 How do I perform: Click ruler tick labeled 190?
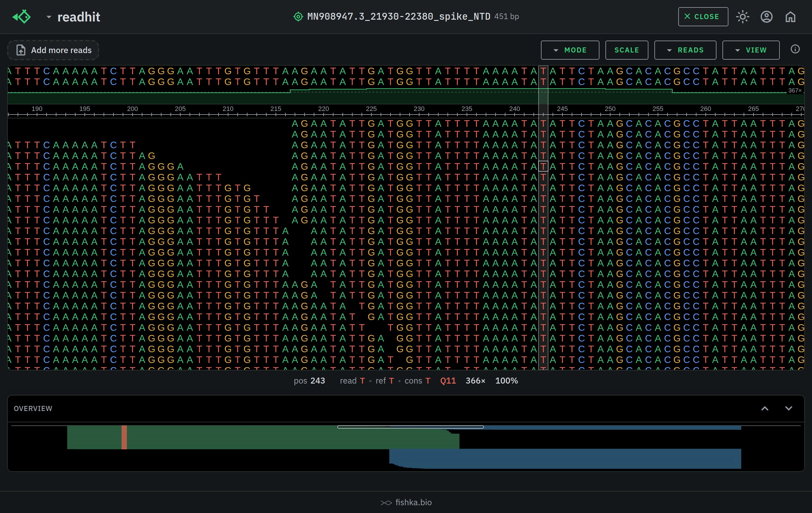[37, 109]
